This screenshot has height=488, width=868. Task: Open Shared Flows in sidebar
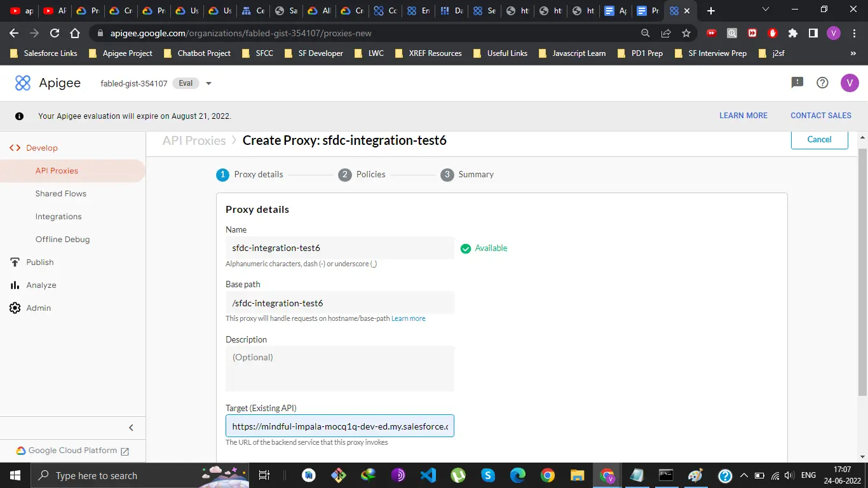pos(61,193)
